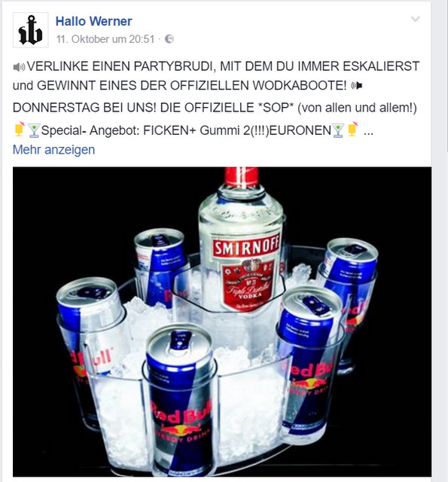Click the martini glass emoji after EURONEN
This screenshot has width=448, height=482.
(338, 130)
